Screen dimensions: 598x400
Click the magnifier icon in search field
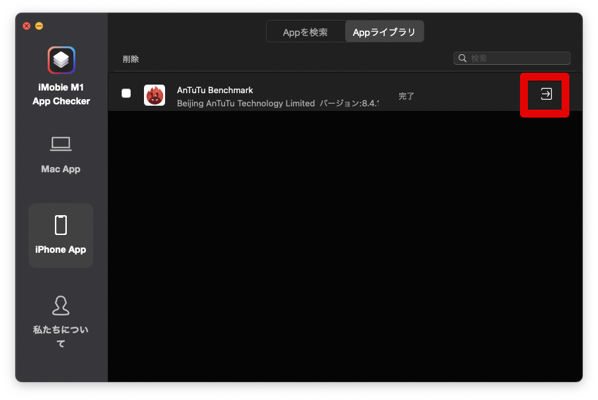click(462, 58)
